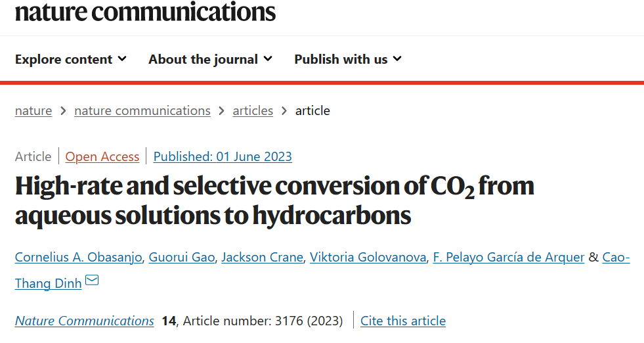The width and height of the screenshot is (644, 343).
Task: Open author Jackson Crane details
Action: pos(263,257)
